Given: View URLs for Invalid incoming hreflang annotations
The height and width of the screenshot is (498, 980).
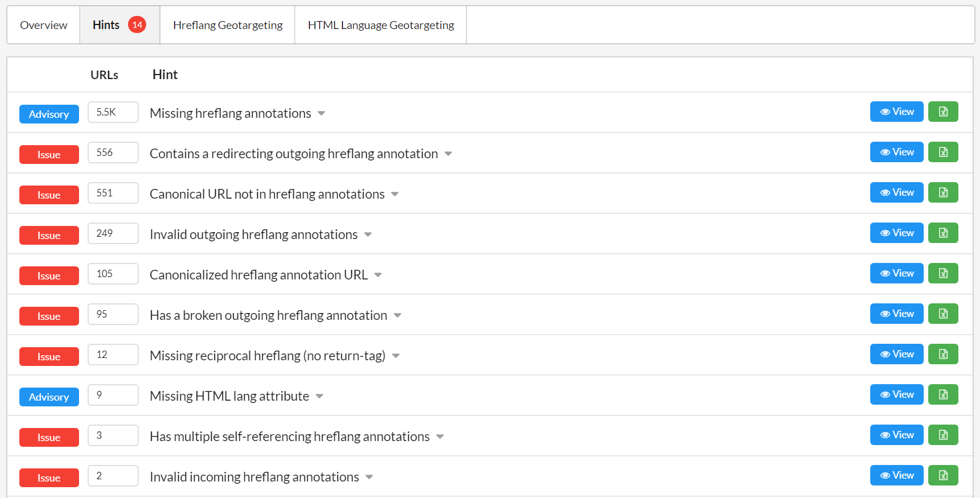Looking at the screenshot, I should (x=897, y=475).
